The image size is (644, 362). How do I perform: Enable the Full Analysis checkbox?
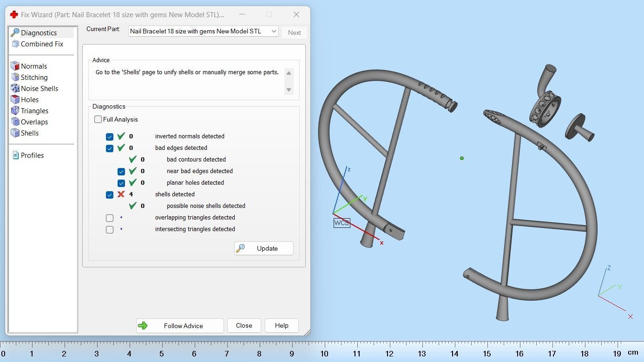(98, 119)
